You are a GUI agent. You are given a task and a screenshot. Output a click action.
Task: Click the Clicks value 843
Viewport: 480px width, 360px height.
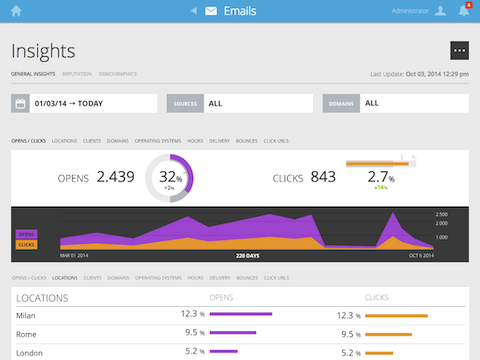coord(323,177)
